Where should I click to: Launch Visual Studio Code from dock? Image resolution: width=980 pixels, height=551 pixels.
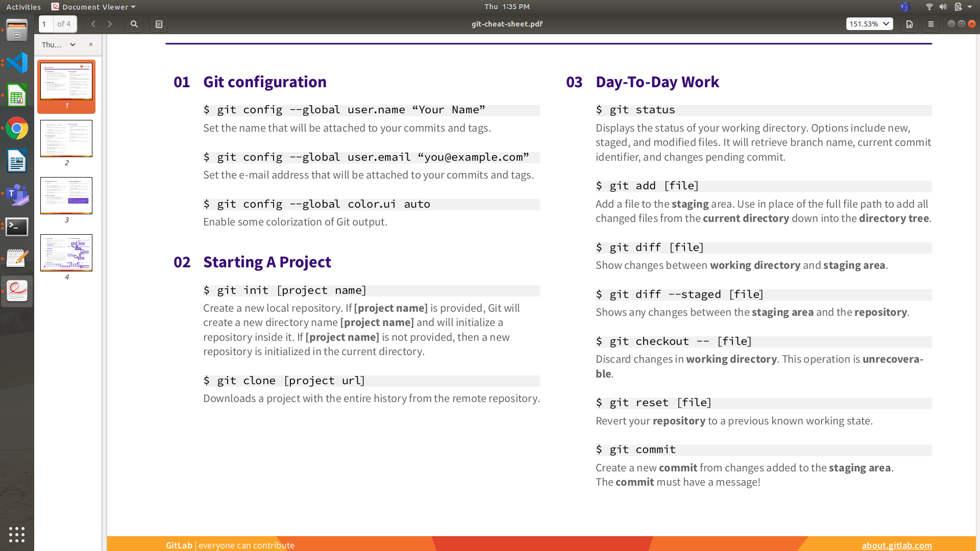pos(17,63)
